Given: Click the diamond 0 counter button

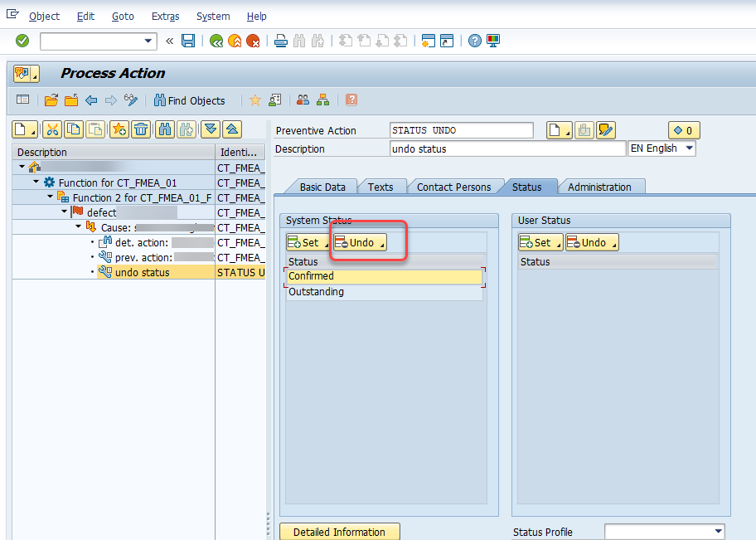Looking at the screenshot, I should [684, 130].
